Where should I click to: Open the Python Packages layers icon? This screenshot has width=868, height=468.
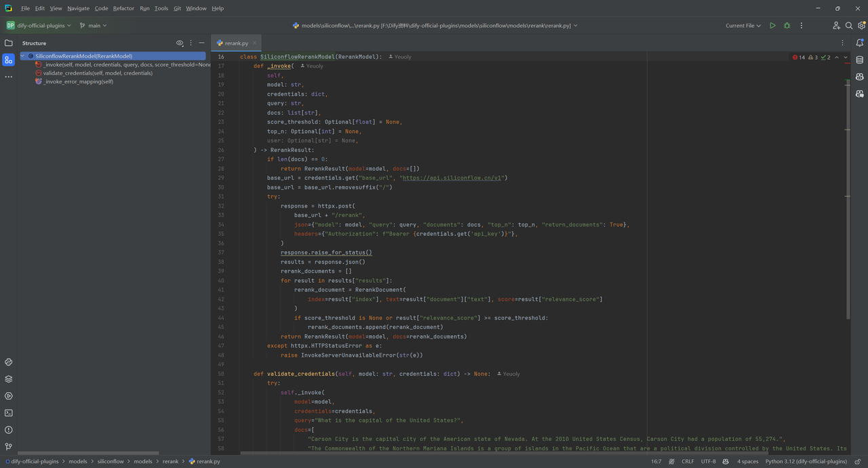click(9, 379)
